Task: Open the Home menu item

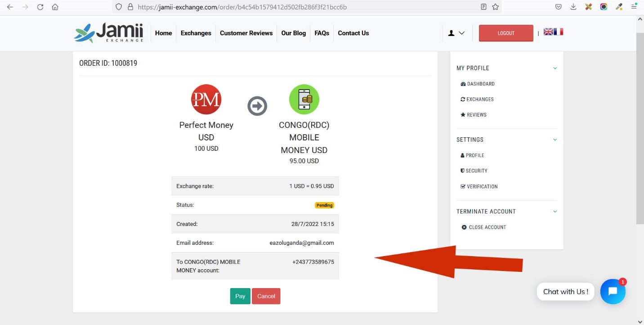Action: (x=163, y=33)
